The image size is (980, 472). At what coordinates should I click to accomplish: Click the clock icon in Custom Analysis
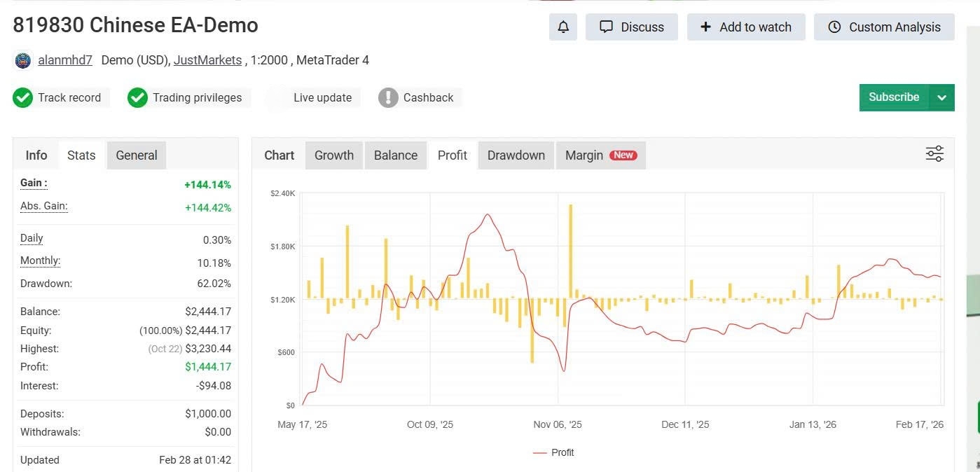(834, 27)
